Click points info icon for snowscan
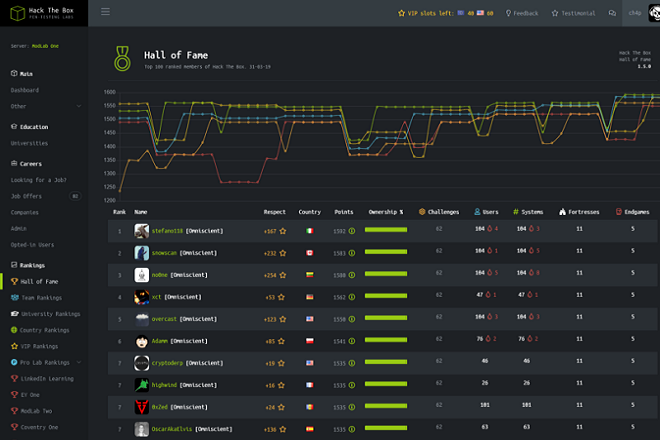The height and width of the screenshot is (440, 660). (352, 253)
